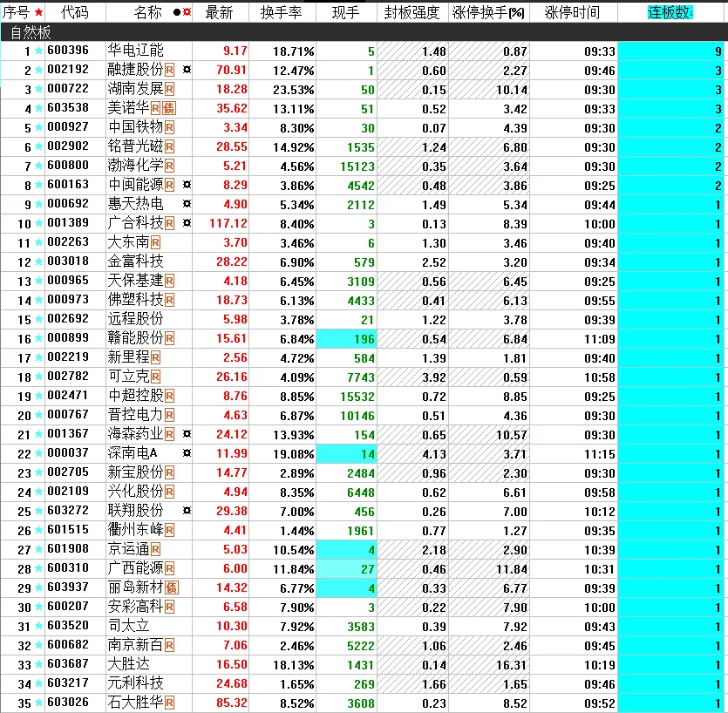Click limit-up time 10:58 for 可立克

(x=599, y=377)
